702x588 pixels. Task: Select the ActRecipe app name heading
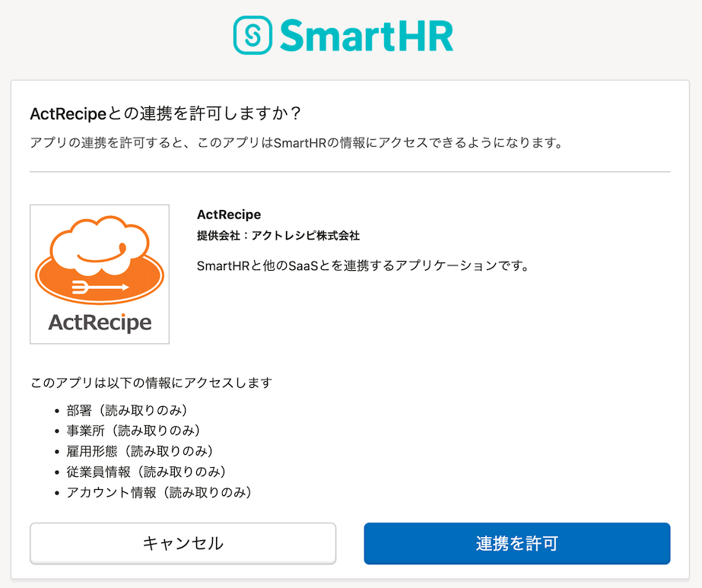coord(229,214)
